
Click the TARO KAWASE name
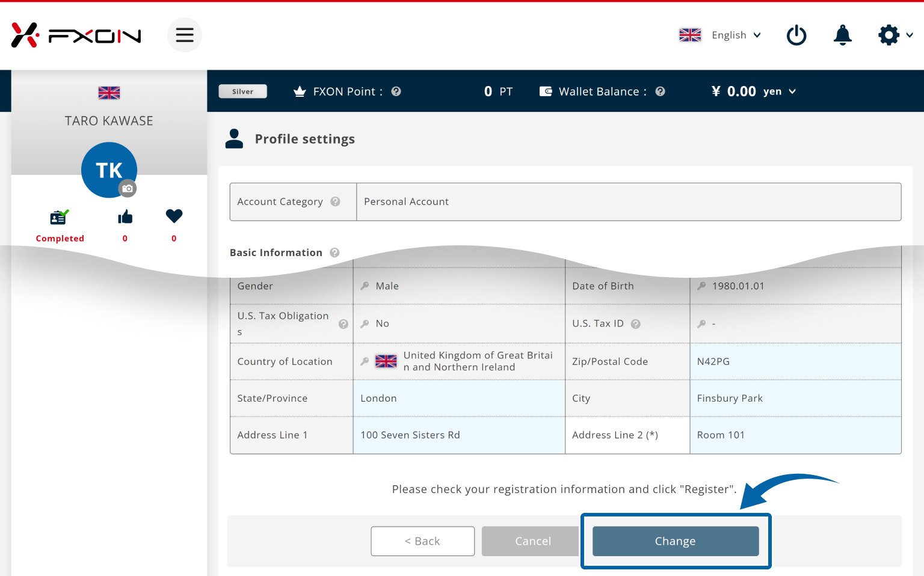(109, 121)
